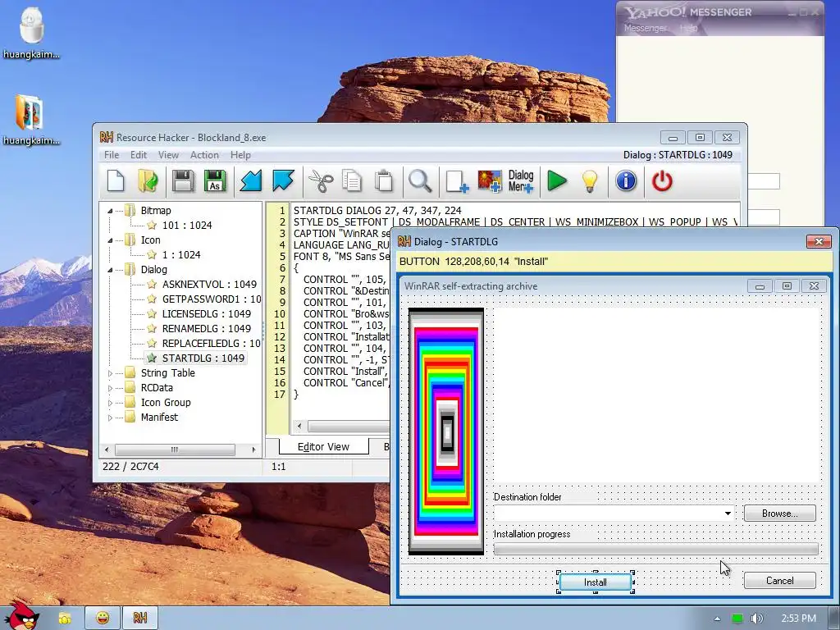Image resolution: width=840 pixels, height=630 pixels.
Task: Compile script with green play icon
Action: (x=557, y=180)
